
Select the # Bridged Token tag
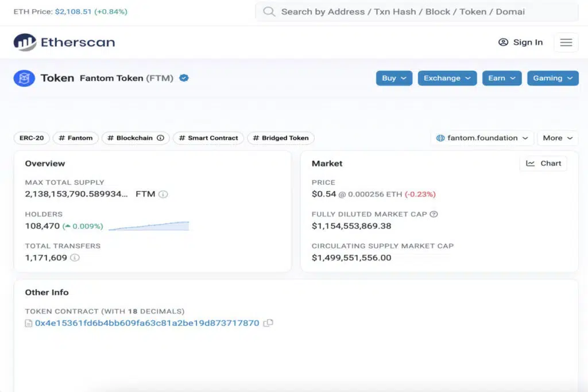[280, 138]
